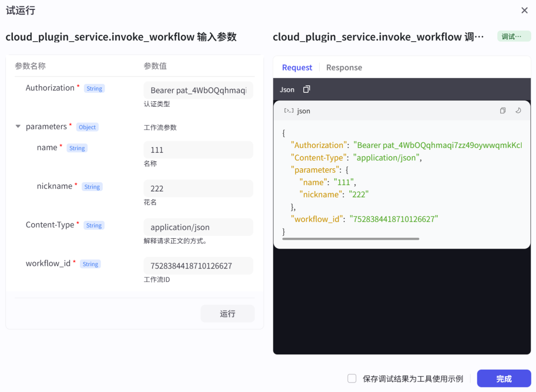Click the green 调试 status badge
Viewport: 536px width, 392px height.
pos(514,37)
